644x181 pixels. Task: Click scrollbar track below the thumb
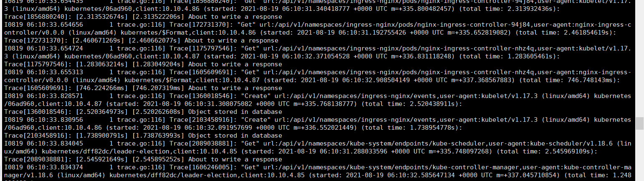[x=639, y=155]
